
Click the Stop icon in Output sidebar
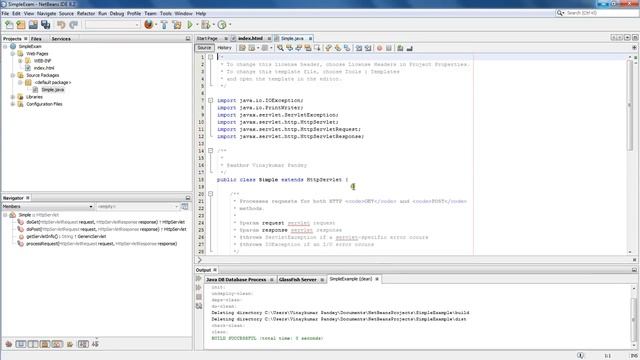pos(199,297)
